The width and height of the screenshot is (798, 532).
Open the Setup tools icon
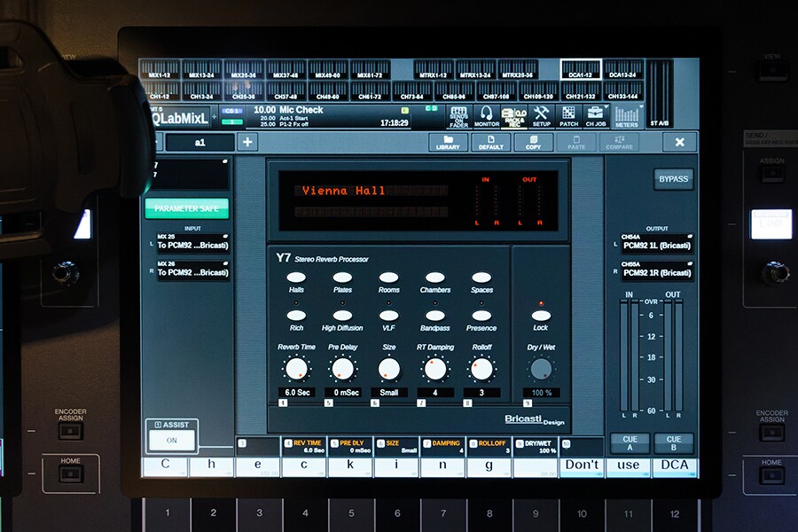[x=541, y=117]
